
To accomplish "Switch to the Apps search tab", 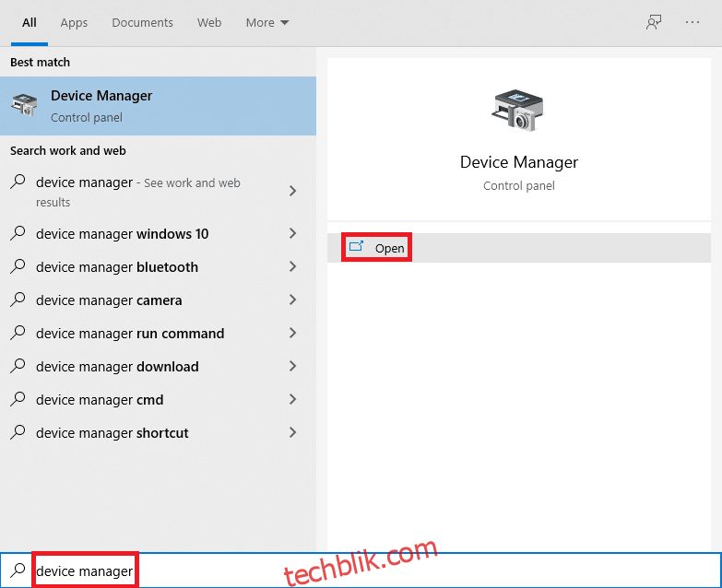I will click(74, 22).
